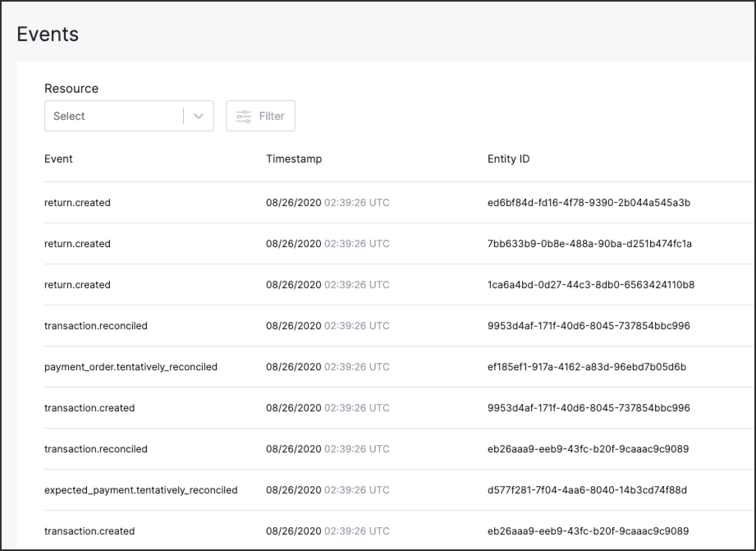
Task: Open expected_payment.tentatively_reconciled event
Action: [x=141, y=490]
